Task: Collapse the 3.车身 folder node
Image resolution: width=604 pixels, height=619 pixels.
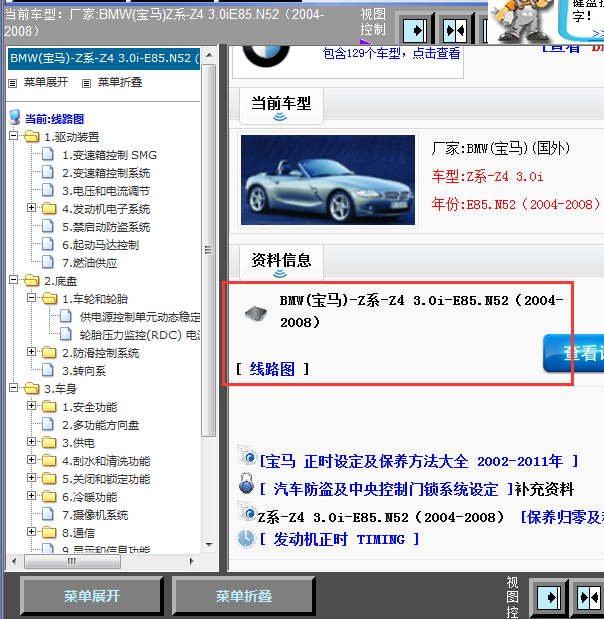Action: click(x=13, y=388)
